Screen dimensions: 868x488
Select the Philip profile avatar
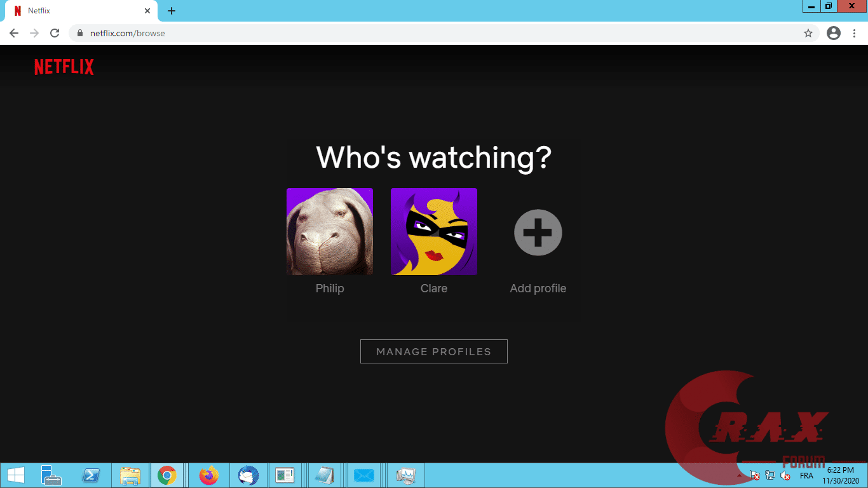[x=330, y=231]
